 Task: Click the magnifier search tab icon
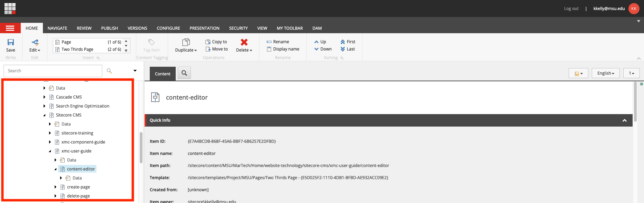184,73
